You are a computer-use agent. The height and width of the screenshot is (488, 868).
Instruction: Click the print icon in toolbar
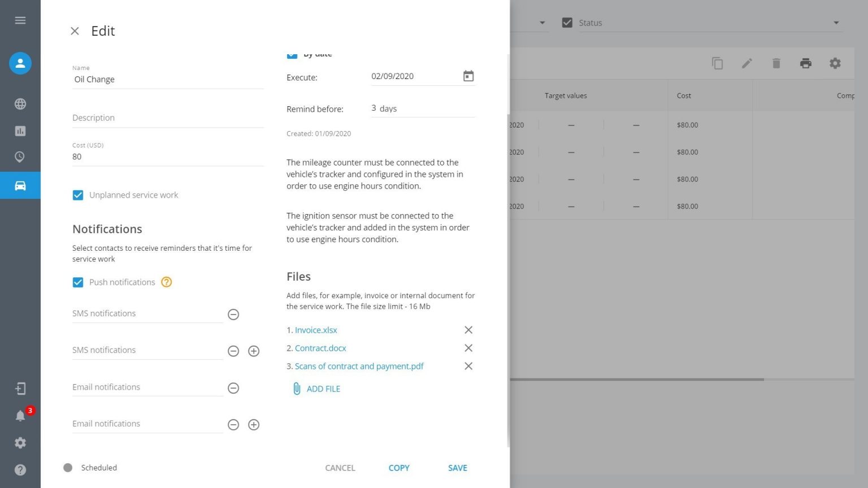pyautogui.click(x=806, y=63)
